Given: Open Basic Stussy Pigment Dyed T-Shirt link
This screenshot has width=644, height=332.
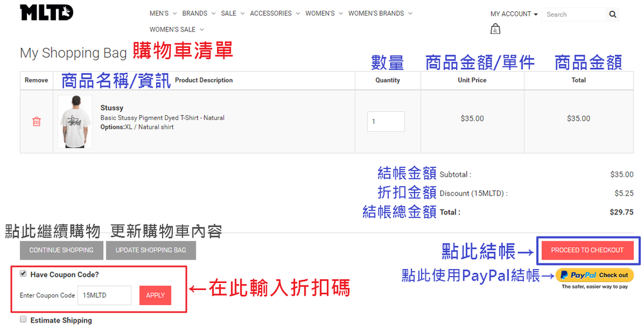Looking at the screenshot, I should click(162, 118).
